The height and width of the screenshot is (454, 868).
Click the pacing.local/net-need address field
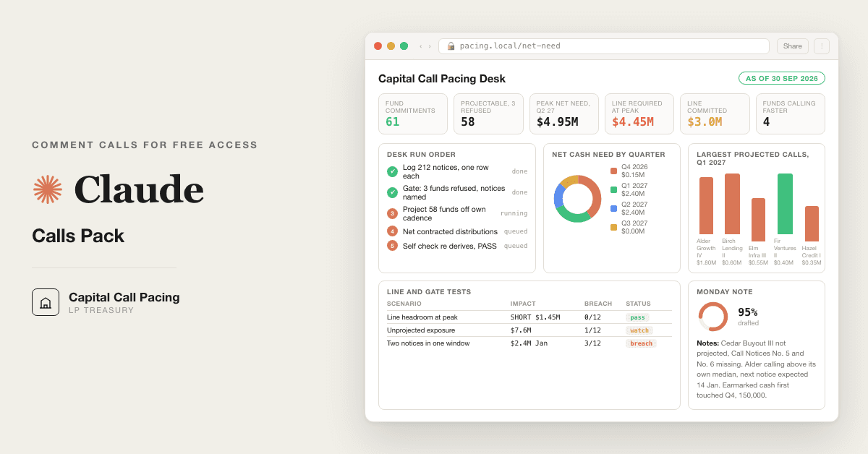point(604,46)
